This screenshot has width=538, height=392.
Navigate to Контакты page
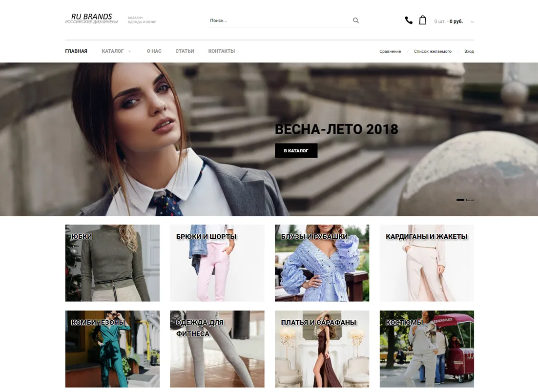click(222, 51)
